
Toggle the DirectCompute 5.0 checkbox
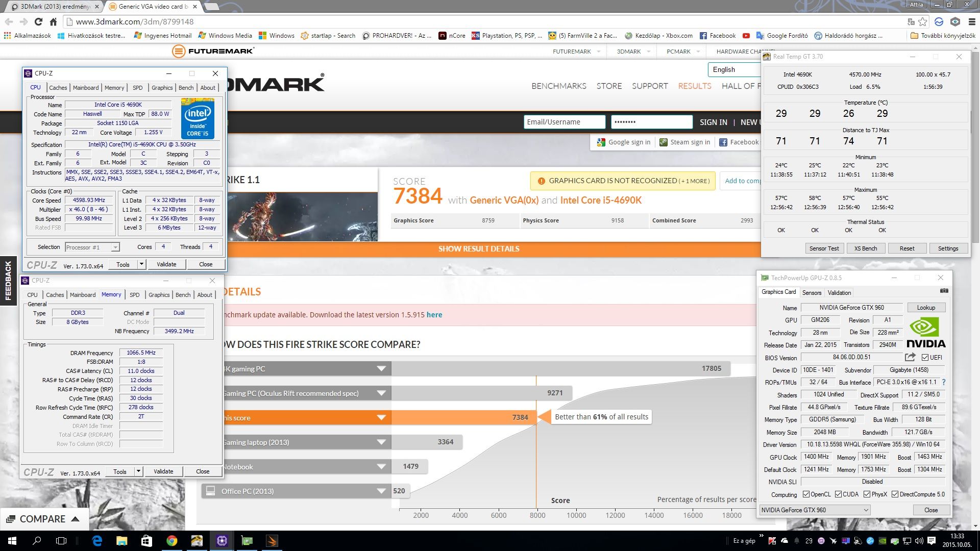coord(895,494)
